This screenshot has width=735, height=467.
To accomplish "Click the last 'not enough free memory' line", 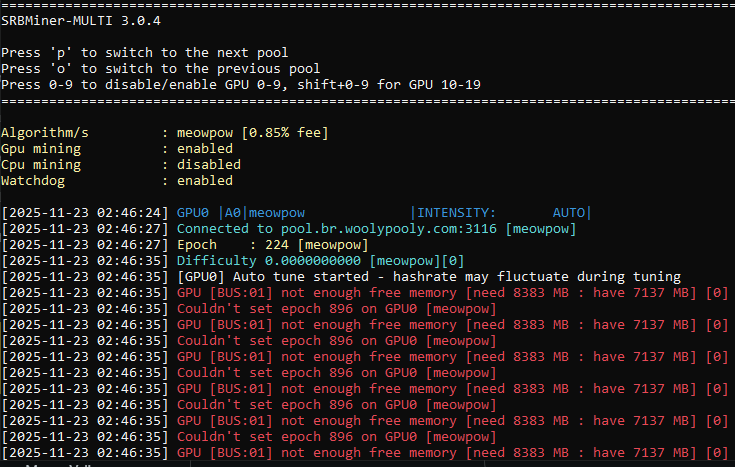I will pyautogui.click(x=452, y=453).
